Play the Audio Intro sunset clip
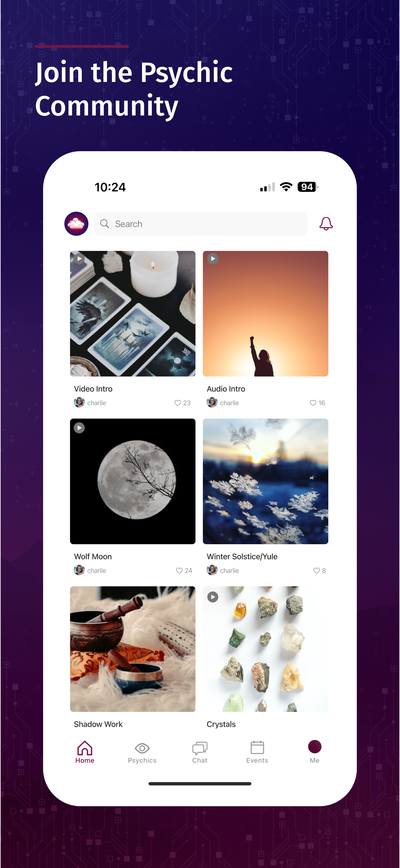 (212, 259)
